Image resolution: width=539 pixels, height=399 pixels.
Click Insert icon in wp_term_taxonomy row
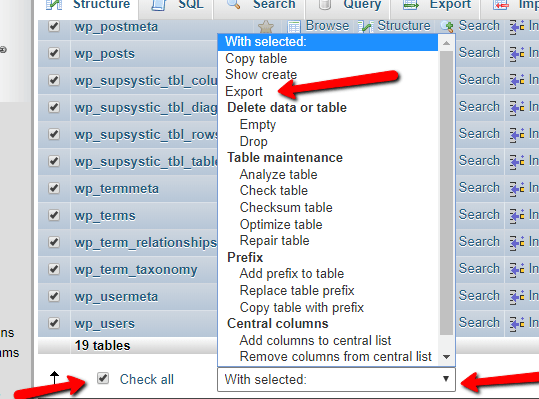pos(517,269)
